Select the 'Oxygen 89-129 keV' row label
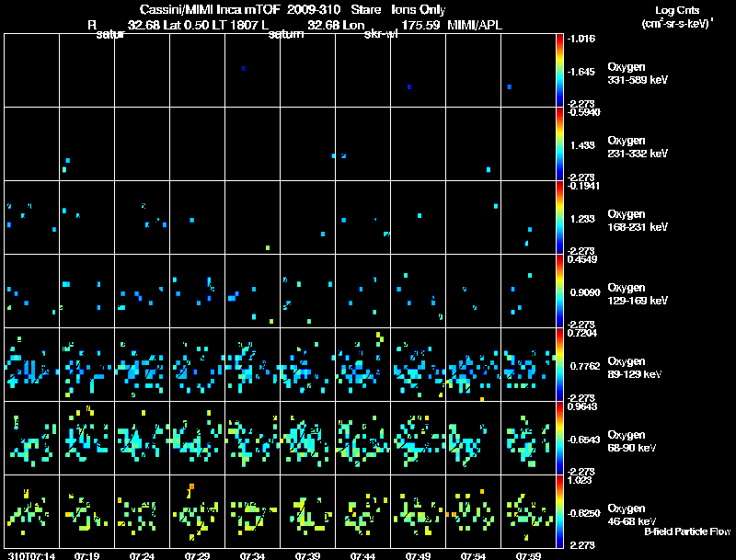Image resolution: width=736 pixels, height=560 pixels. coord(635,368)
